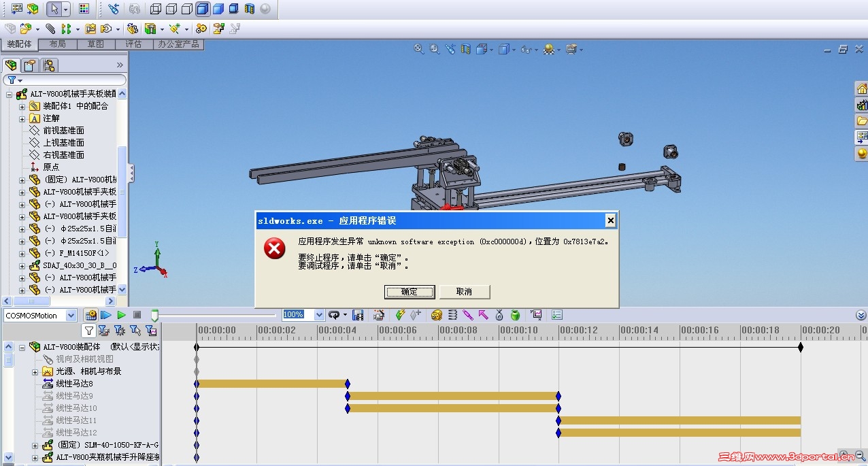Select the 装配体 tab
This screenshot has width=868, height=466.
click(19, 44)
